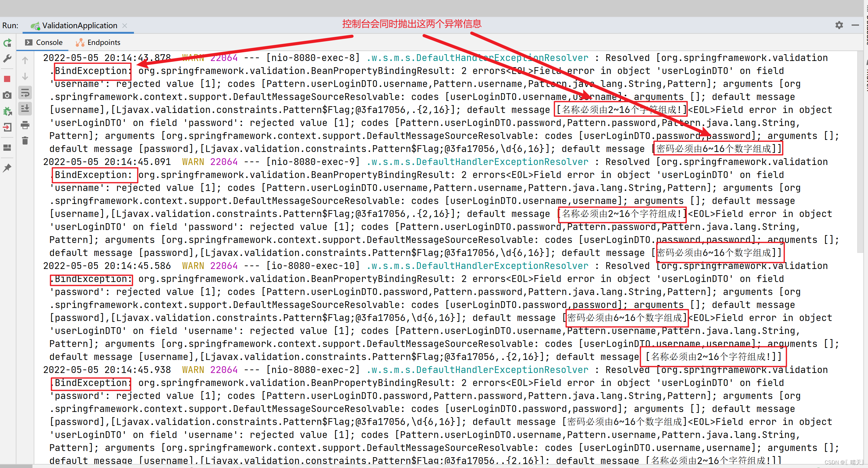This screenshot has height=468, width=868.
Task: Hide the Run tool window
Action: click(855, 25)
